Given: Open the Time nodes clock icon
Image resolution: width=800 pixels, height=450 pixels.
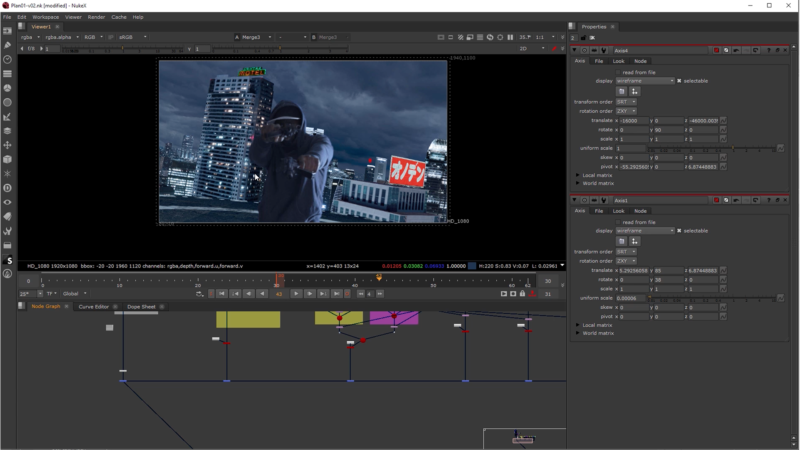Looking at the screenshot, I should click(x=7, y=60).
